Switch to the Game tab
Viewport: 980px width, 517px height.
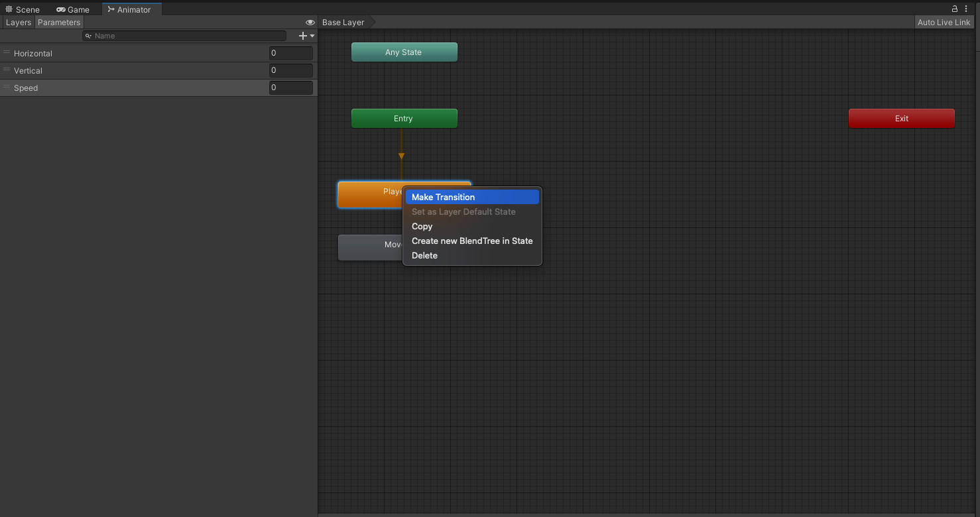click(73, 9)
